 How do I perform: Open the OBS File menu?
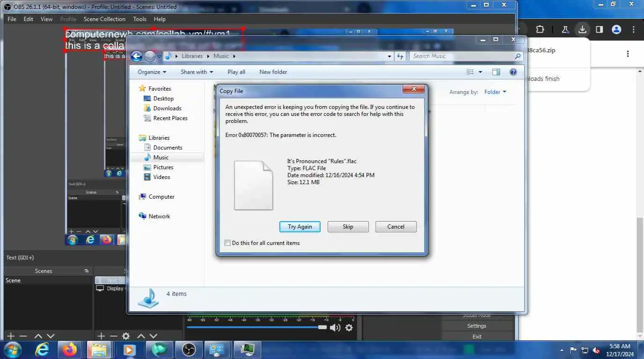click(12, 19)
